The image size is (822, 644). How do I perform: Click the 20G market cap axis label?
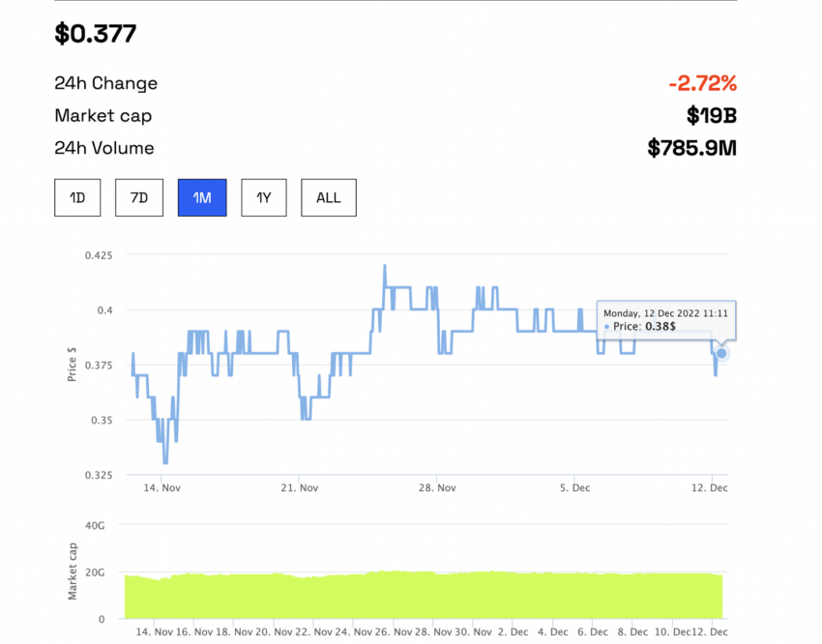point(95,572)
